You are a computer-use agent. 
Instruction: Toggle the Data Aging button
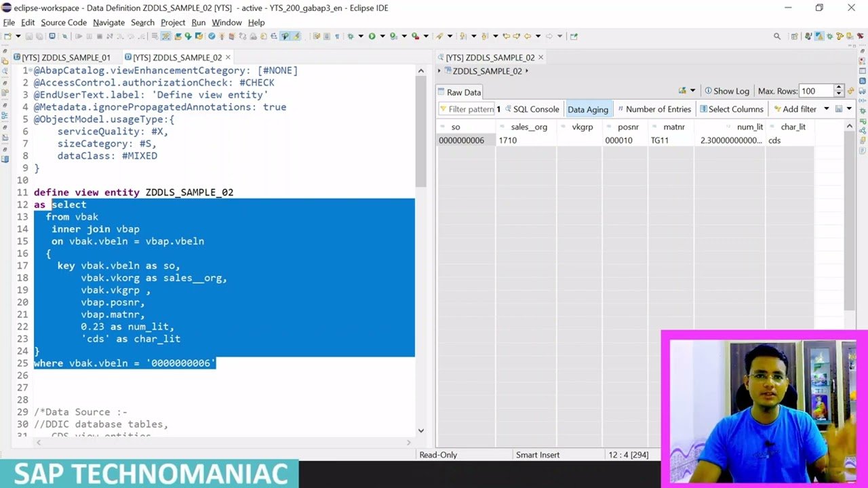(x=587, y=109)
